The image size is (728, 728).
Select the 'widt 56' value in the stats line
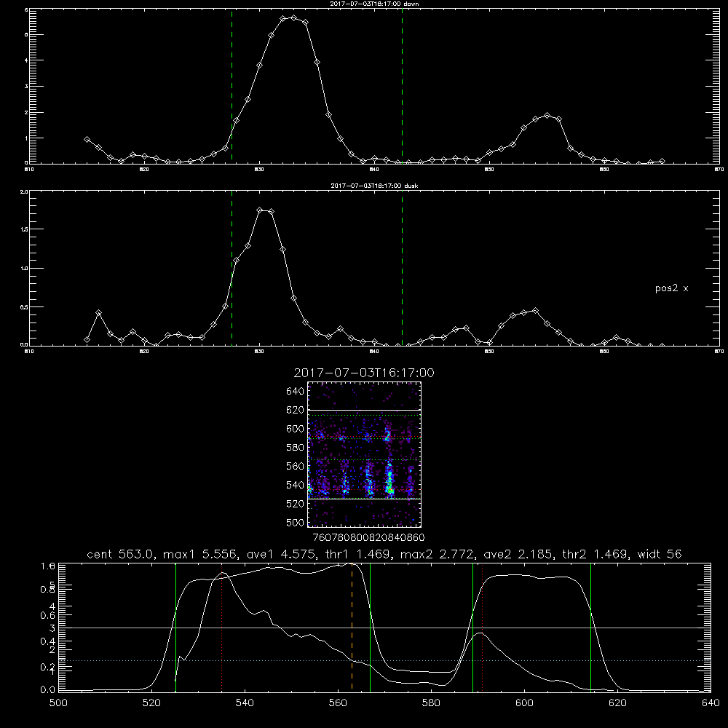[660, 554]
